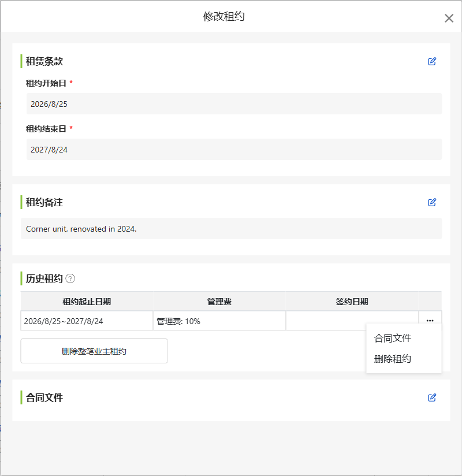The height and width of the screenshot is (476, 462).
Task: Click the 历史租约 section heading
Action: tap(44, 278)
